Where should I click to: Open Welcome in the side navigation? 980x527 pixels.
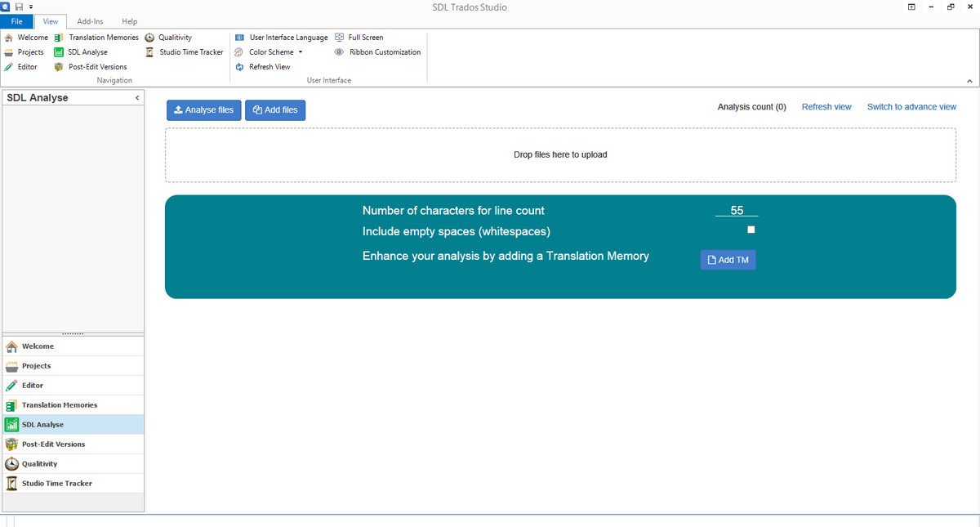(73, 346)
